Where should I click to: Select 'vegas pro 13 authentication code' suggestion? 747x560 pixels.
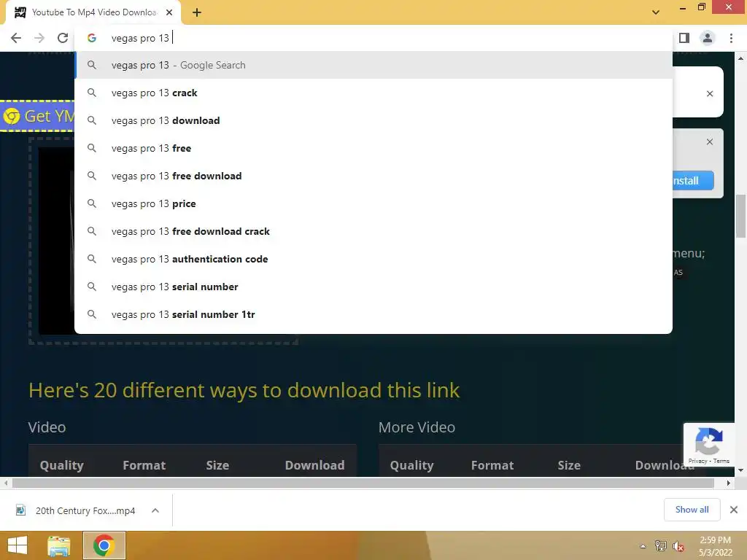[373, 259]
